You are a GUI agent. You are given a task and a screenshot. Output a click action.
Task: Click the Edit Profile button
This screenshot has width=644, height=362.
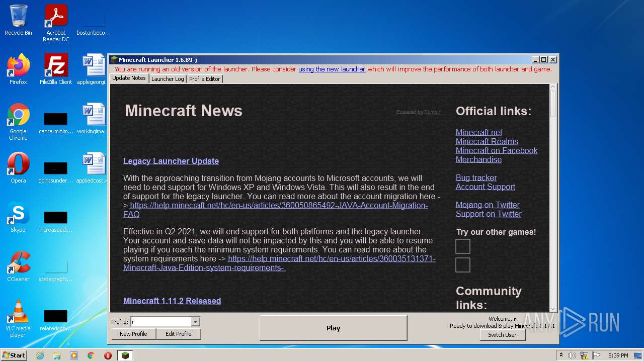coord(178,334)
